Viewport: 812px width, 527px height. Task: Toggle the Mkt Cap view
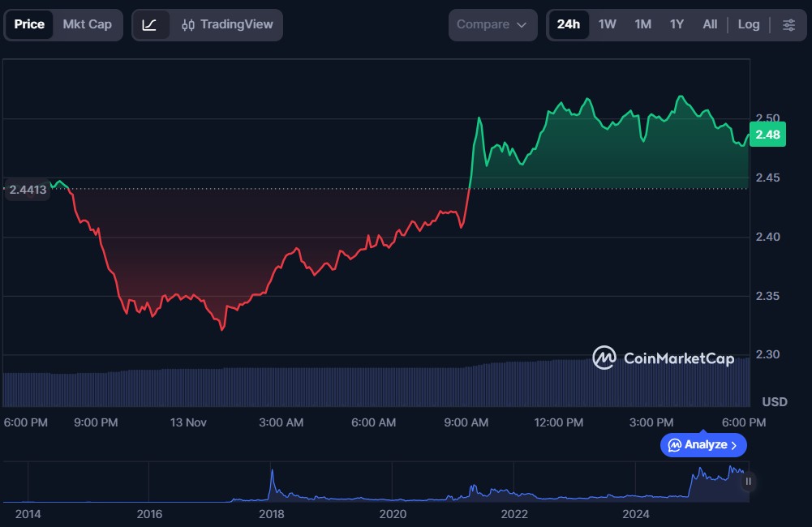click(87, 24)
